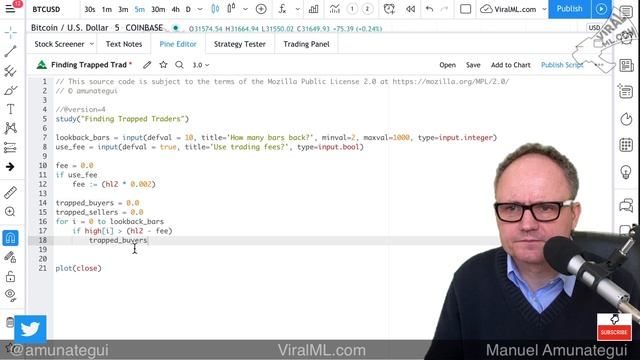Rename script with pencil icon
The height and width of the screenshot is (360, 640).
pyautogui.click(x=147, y=65)
